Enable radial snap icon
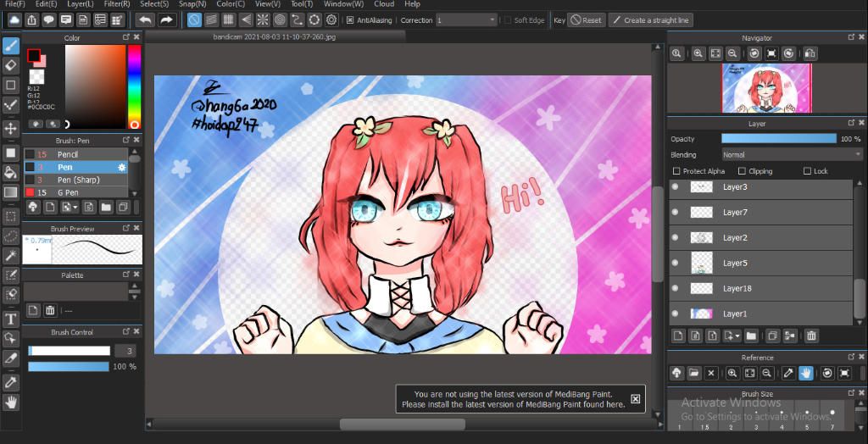The image size is (868, 444). 263,20
